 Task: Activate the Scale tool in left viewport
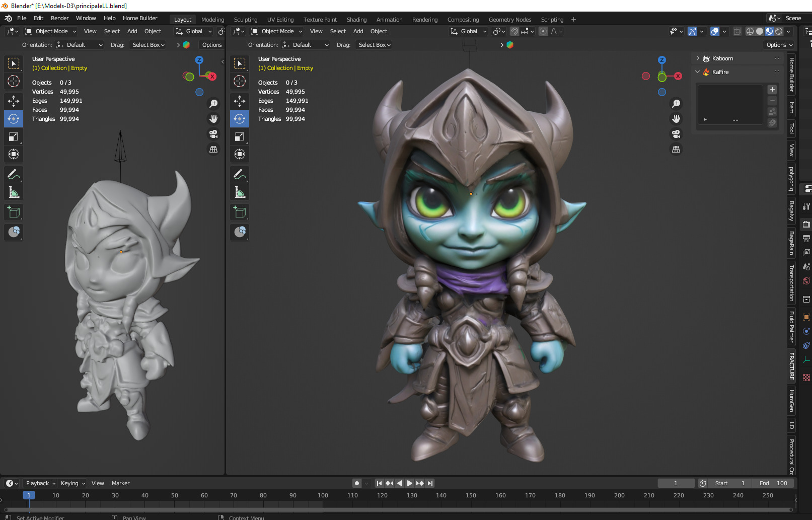pos(14,136)
